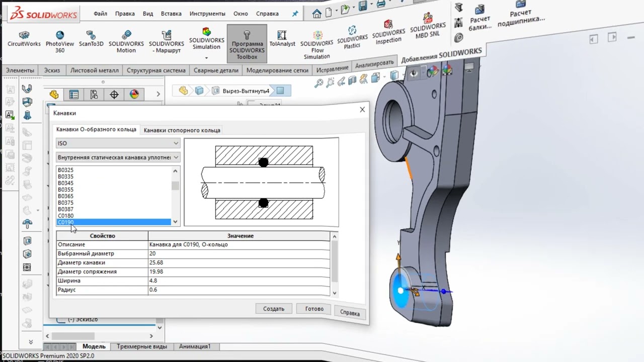Enable SOLIDWORKS Motion add-in

coord(126,42)
